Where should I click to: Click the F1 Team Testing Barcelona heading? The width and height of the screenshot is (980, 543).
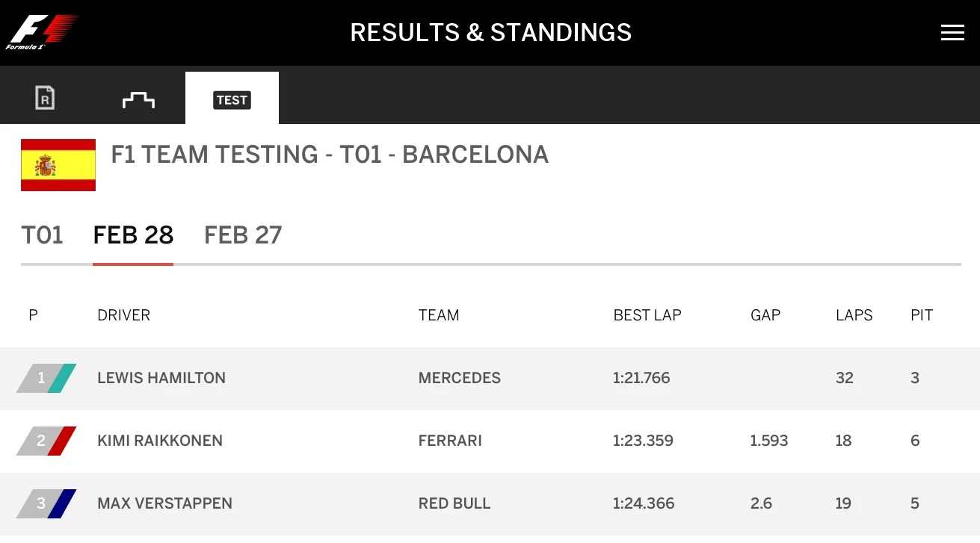tap(330, 155)
